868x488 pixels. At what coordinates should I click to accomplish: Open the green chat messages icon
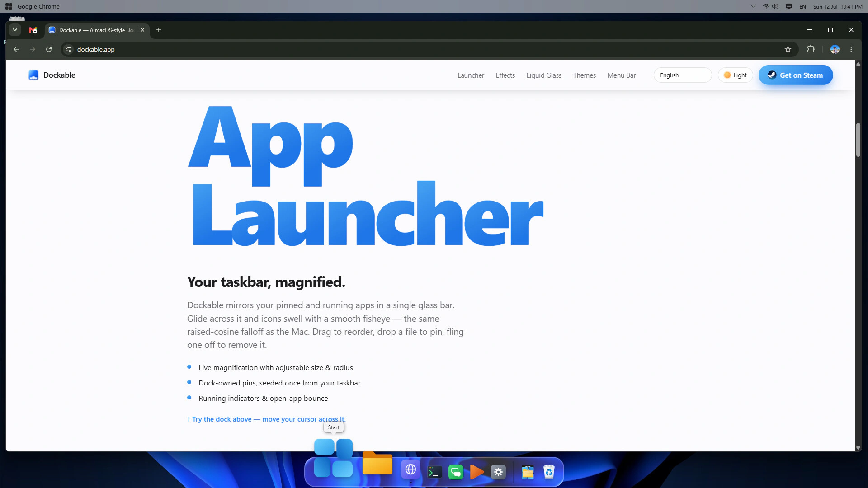coord(456,473)
